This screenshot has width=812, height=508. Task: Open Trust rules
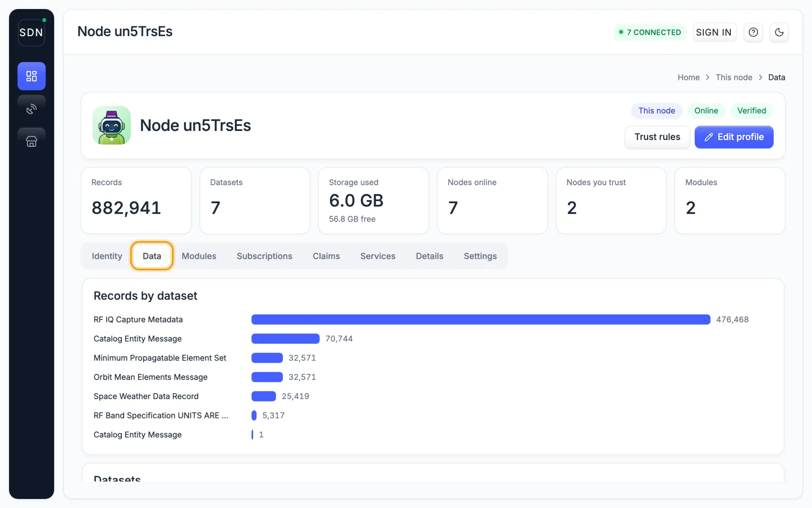pos(657,137)
